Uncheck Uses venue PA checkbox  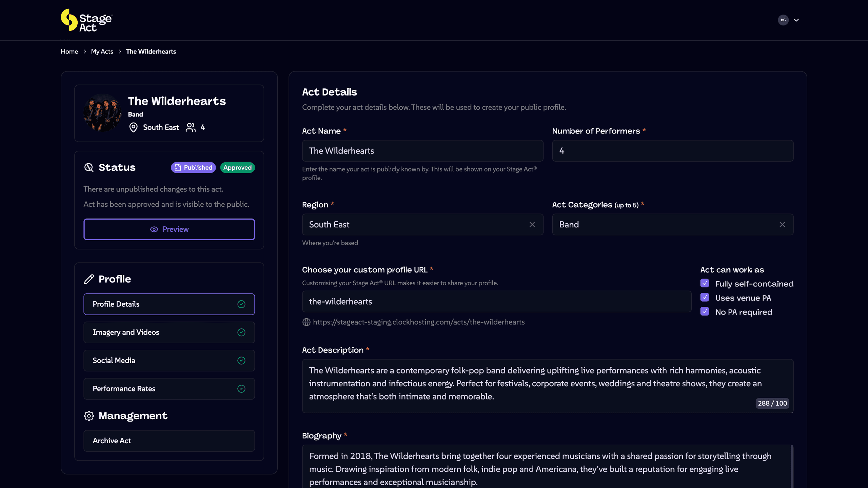click(705, 298)
